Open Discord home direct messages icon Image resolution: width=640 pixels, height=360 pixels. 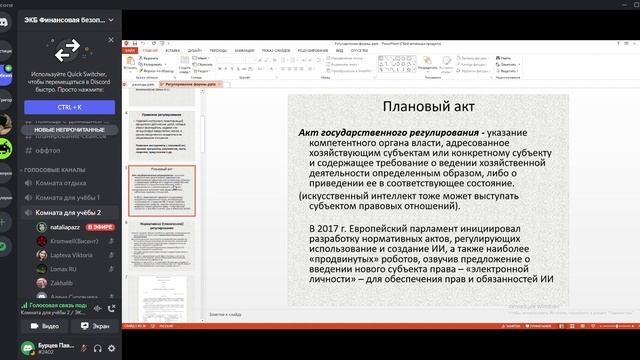coord(4,22)
